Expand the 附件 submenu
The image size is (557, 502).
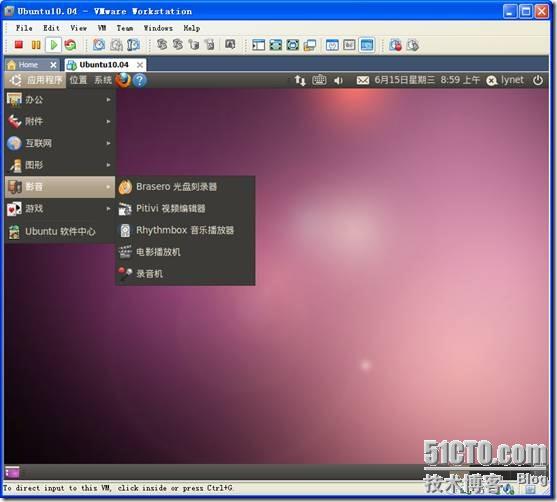(x=60, y=122)
